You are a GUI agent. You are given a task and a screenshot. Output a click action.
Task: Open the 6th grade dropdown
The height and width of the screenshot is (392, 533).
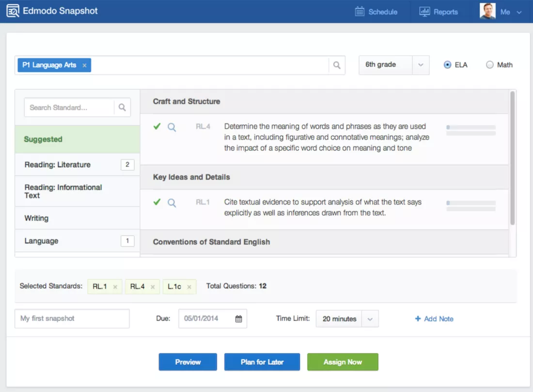[420, 64]
